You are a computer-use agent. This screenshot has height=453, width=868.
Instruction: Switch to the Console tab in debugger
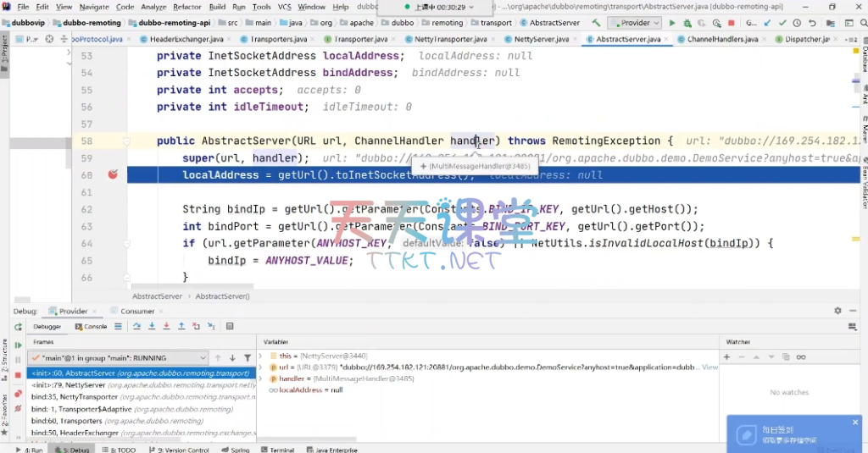click(92, 326)
